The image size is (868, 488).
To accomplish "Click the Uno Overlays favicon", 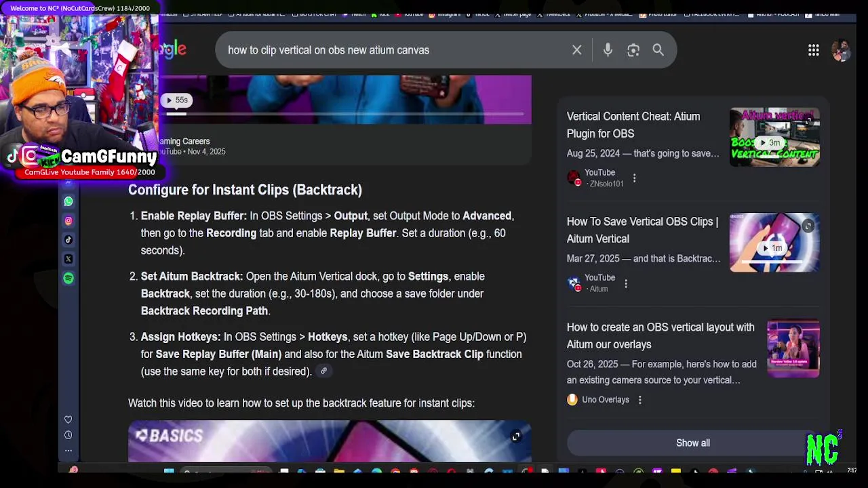I will pyautogui.click(x=572, y=399).
